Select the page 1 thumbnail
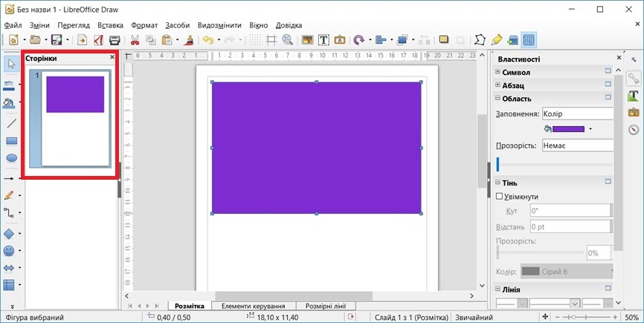The image size is (644, 323). (x=75, y=118)
